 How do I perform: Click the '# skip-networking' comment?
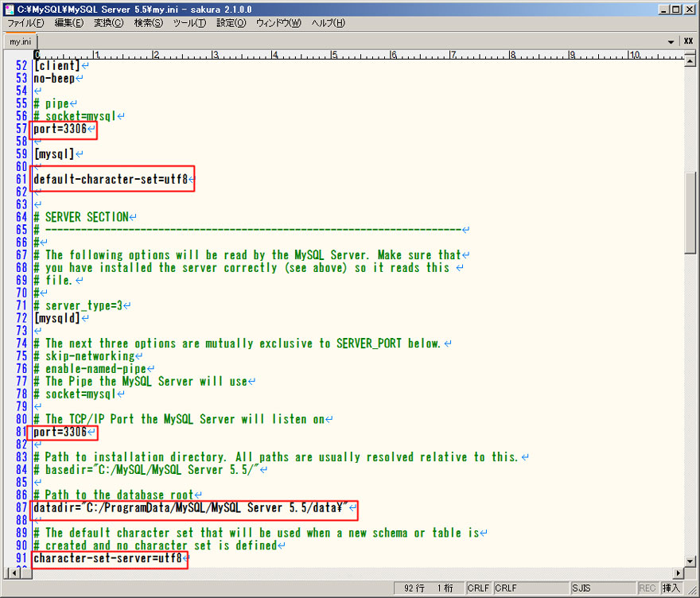84,356
